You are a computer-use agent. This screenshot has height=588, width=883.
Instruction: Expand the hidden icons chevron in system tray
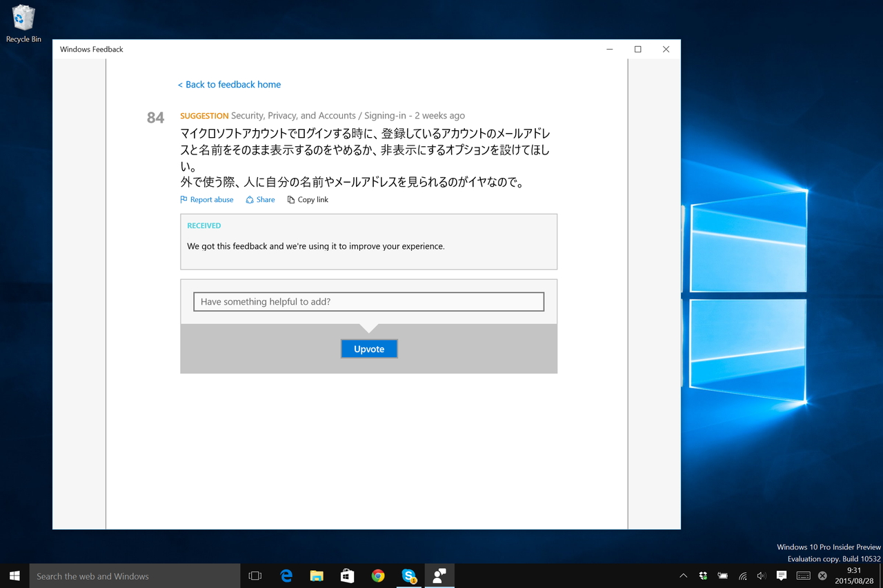(x=683, y=576)
